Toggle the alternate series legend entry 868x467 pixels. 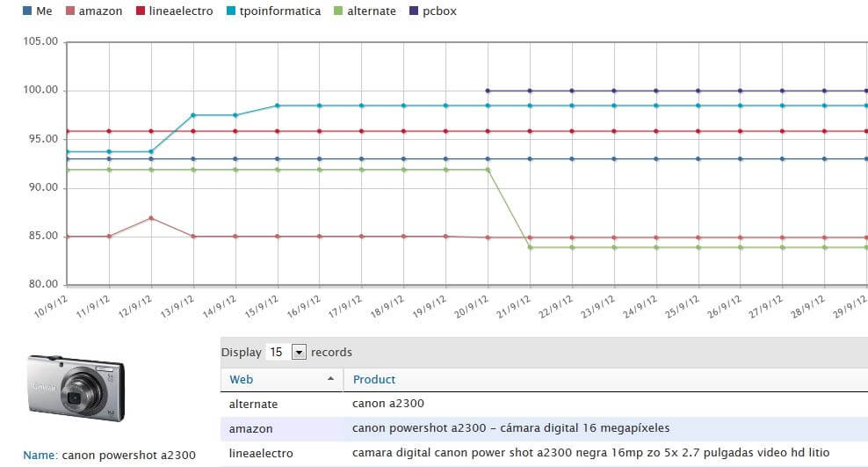coord(365,11)
